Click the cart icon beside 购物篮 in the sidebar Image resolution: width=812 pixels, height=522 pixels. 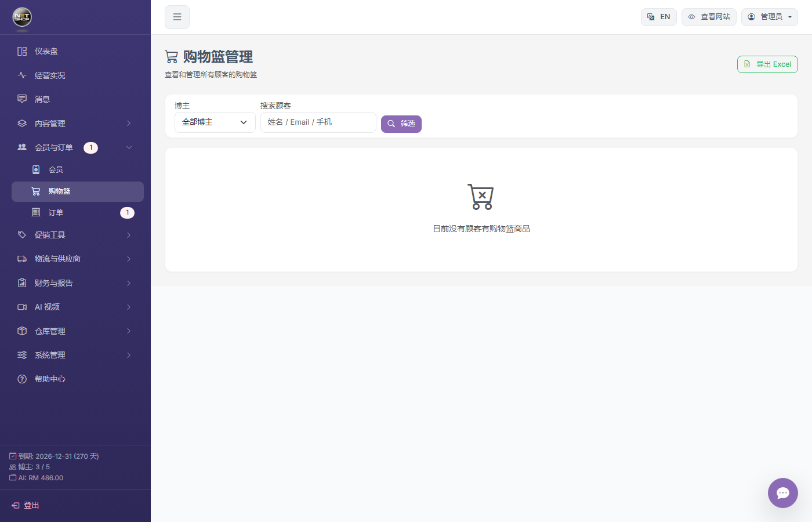pyautogui.click(x=36, y=191)
